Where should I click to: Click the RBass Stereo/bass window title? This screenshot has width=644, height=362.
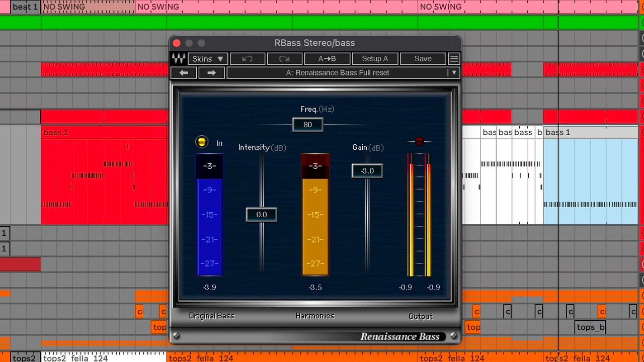315,43
